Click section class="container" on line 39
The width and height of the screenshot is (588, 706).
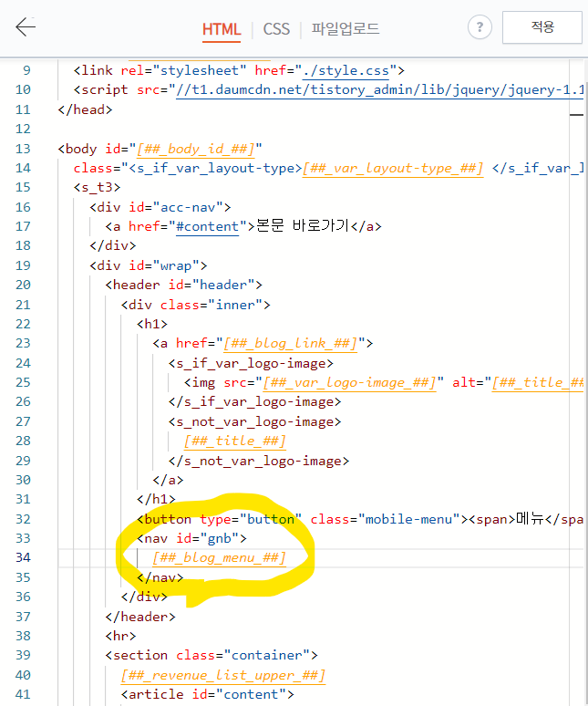211,655
